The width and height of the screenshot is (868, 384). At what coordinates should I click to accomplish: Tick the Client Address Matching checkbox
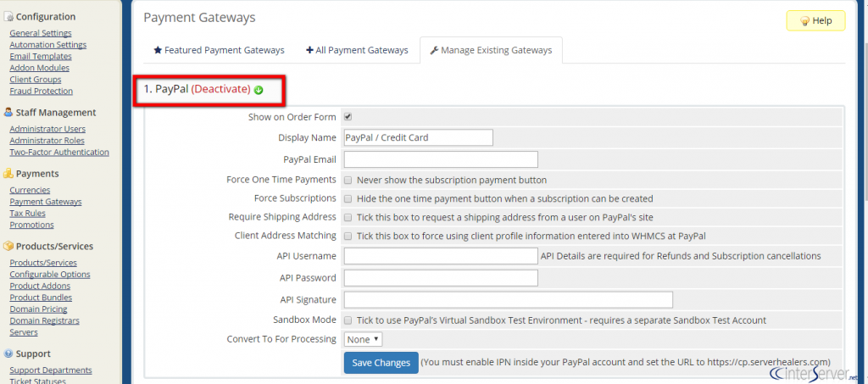(348, 236)
